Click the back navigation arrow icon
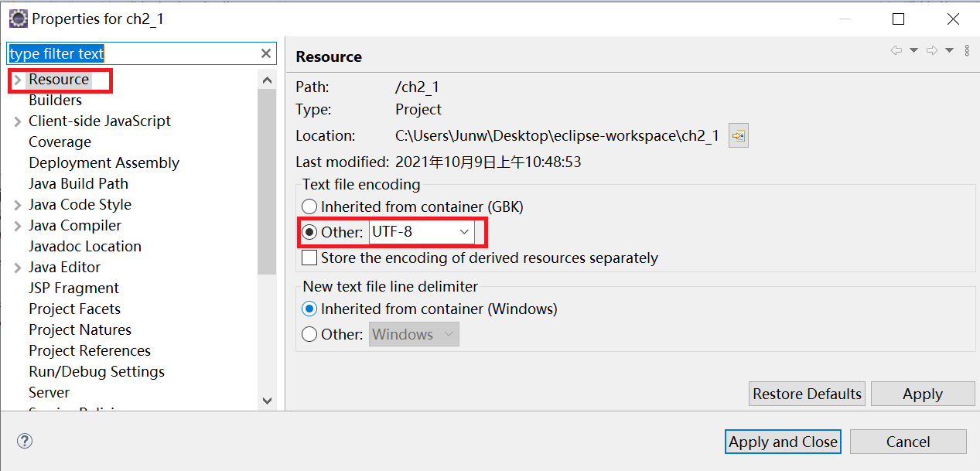This screenshot has height=471, width=980. tap(896, 51)
